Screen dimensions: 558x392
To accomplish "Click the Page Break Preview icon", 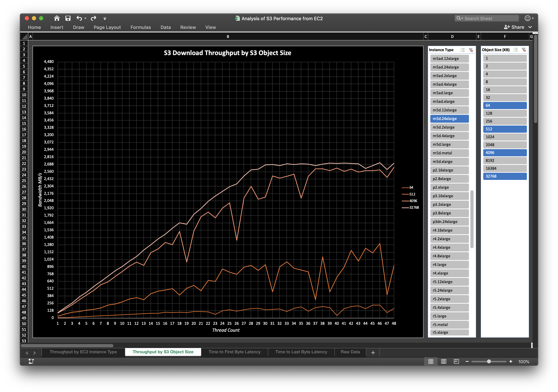I will pos(456,361).
